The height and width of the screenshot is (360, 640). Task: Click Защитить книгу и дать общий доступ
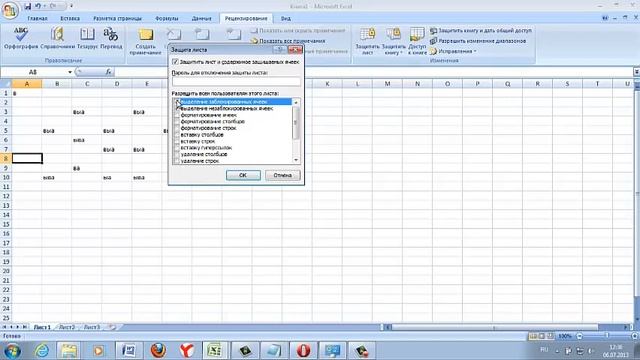click(481, 31)
